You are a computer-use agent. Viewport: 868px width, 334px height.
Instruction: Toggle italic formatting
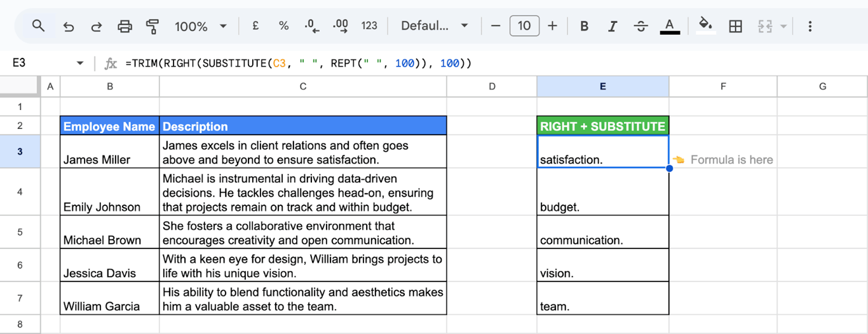click(x=613, y=26)
